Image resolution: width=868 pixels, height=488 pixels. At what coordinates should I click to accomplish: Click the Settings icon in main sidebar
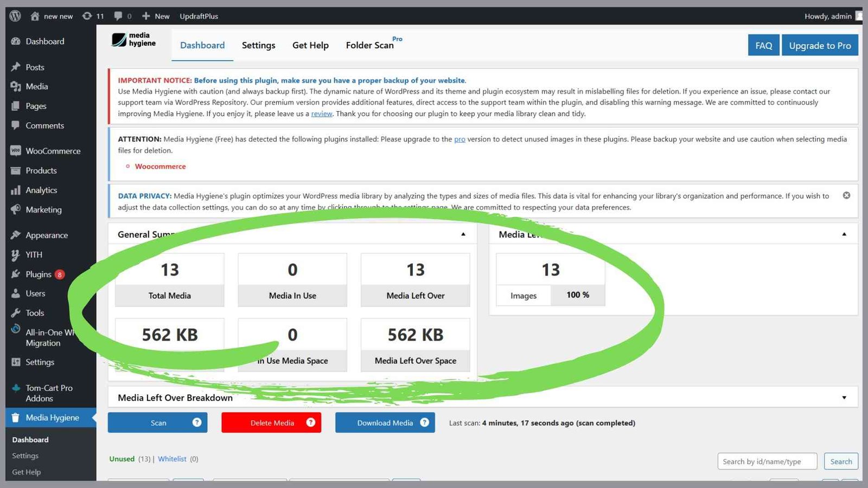click(16, 362)
